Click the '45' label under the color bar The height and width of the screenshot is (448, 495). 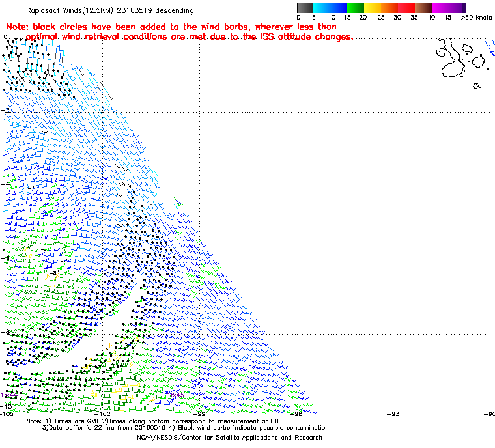click(x=447, y=18)
